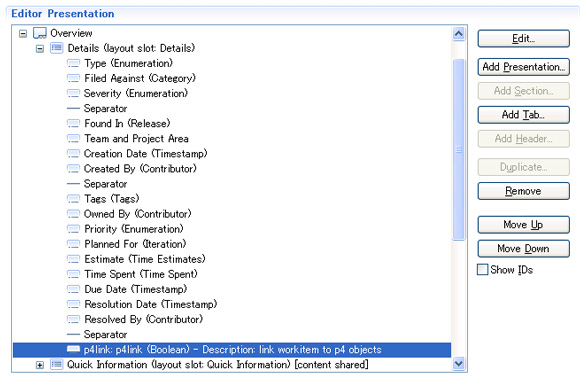580x382 pixels.
Task: Click the vertical scrollbar thumb
Action: coord(459,149)
